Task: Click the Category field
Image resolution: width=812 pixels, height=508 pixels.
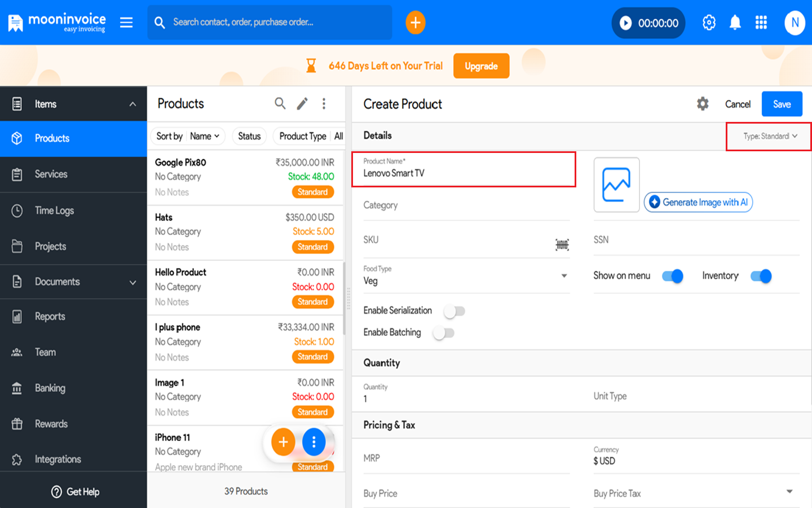Action: (x=466, y=205)
